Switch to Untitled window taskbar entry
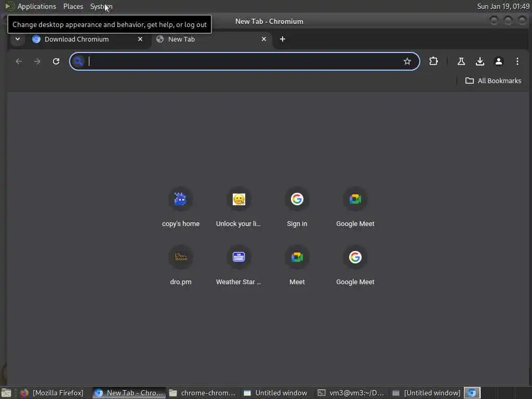 pyautogui.click(x=275, y=393)
